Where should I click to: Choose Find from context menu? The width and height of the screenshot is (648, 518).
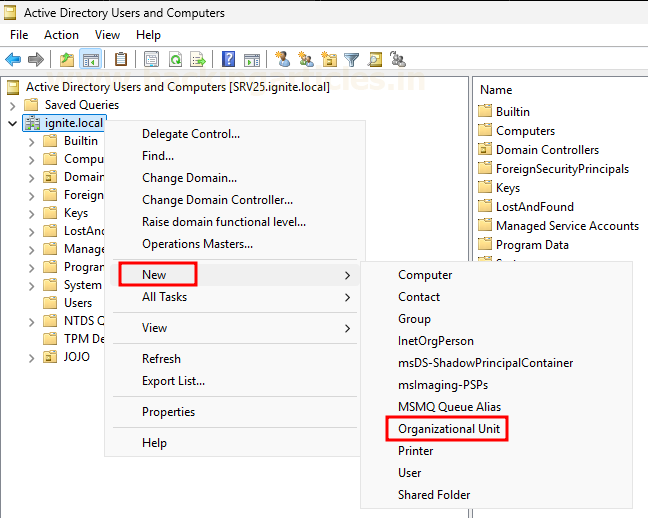(x=158, y=156)
